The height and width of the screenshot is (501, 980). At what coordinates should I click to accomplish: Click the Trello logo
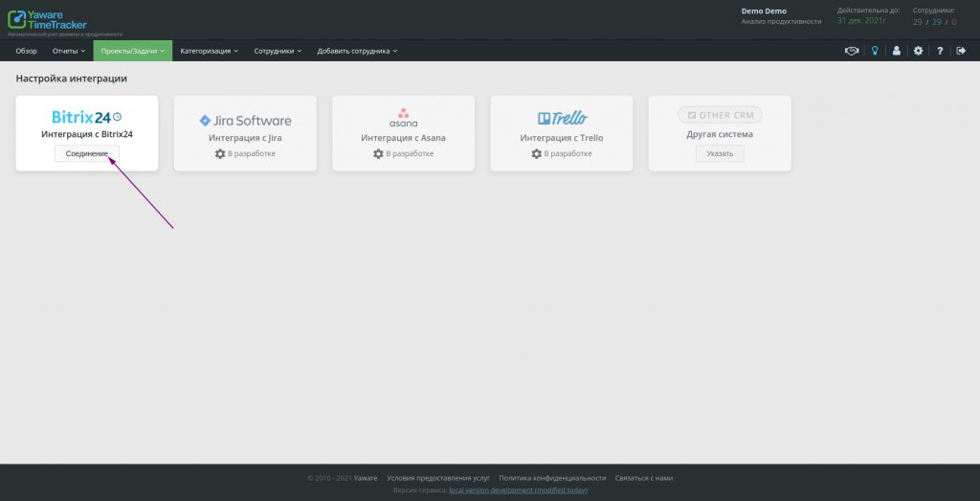(563, 118)
